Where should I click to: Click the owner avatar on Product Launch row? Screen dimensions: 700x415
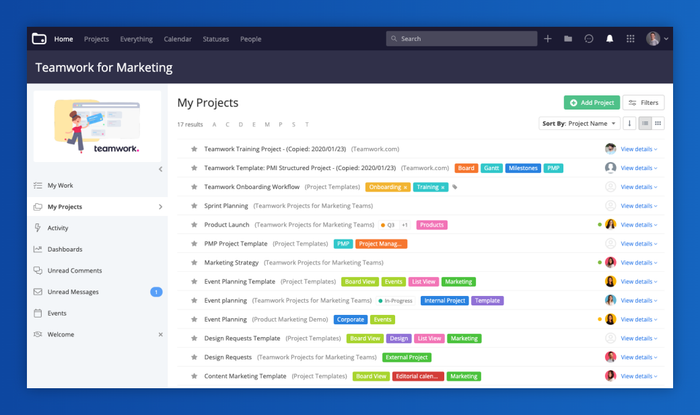click(x=610, y=224)
